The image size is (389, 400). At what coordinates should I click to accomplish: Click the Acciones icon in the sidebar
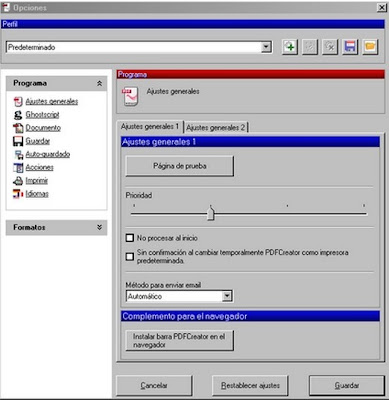[x=18, y=167]
